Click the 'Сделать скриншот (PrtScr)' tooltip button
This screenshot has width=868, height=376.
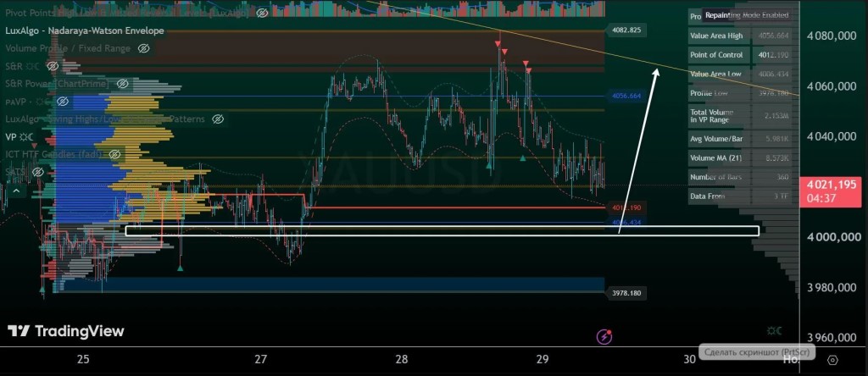pos(757,352)
